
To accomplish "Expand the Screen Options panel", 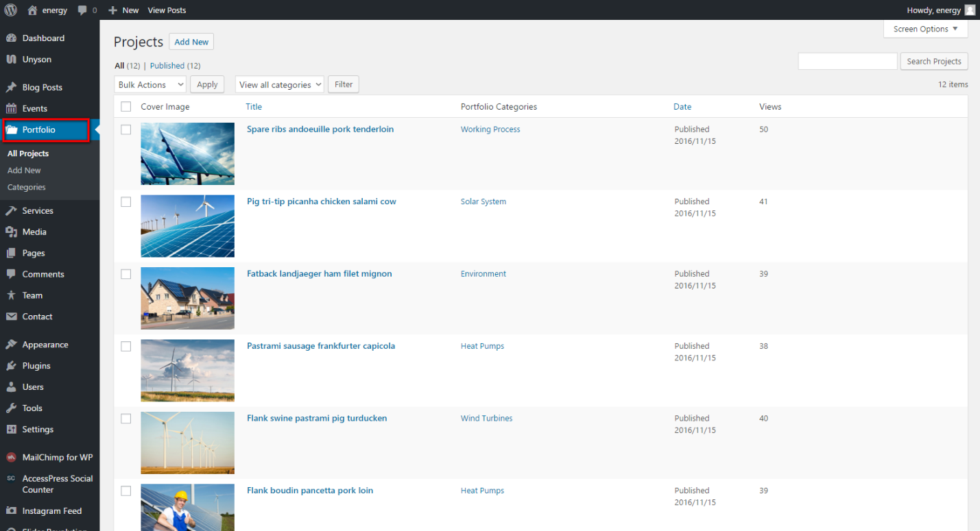I will 925,29.
